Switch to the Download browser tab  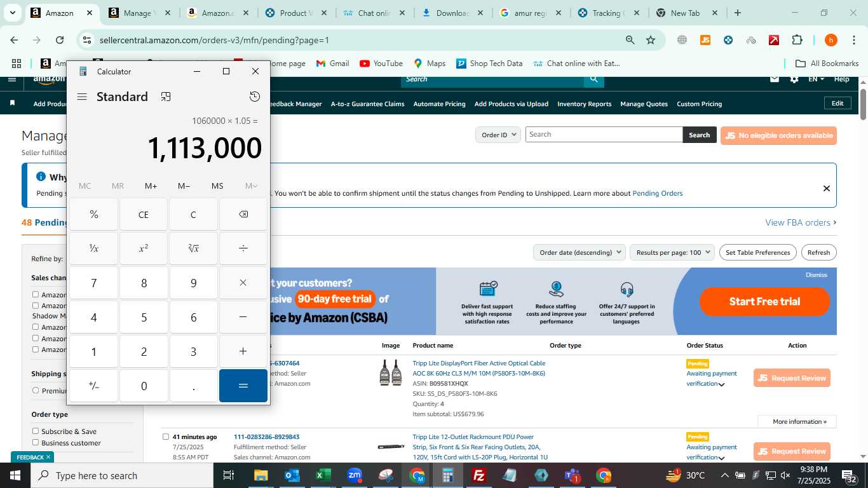click(x=452, y=13)
